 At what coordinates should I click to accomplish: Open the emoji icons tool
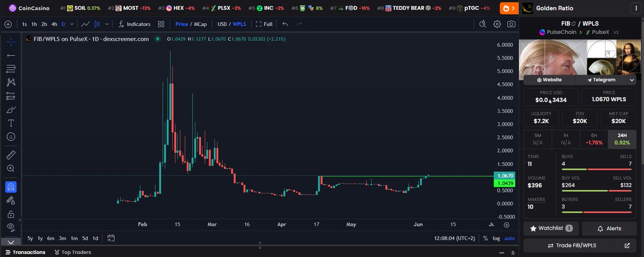click(11, 137)
